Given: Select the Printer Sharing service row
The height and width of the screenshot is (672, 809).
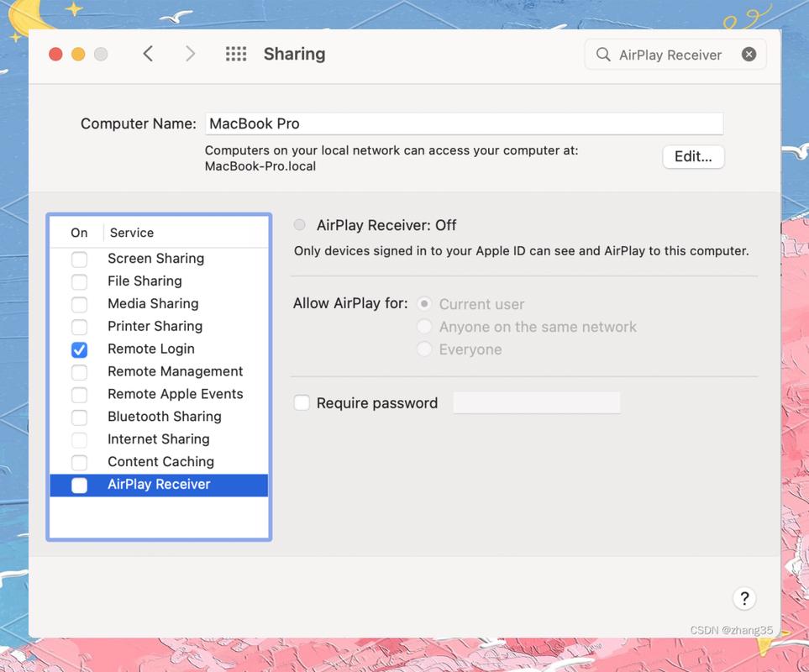Looking at the screenshot, I should (159, 327).
